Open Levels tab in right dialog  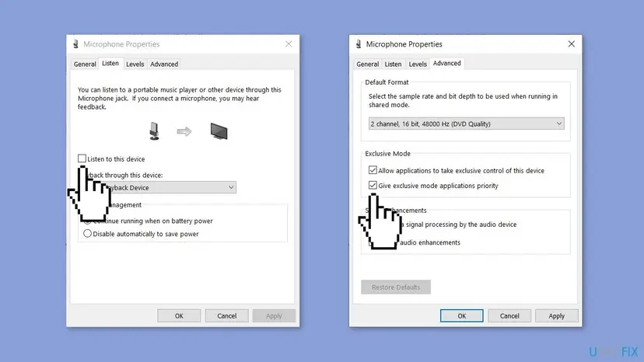[x=418, y=64]
